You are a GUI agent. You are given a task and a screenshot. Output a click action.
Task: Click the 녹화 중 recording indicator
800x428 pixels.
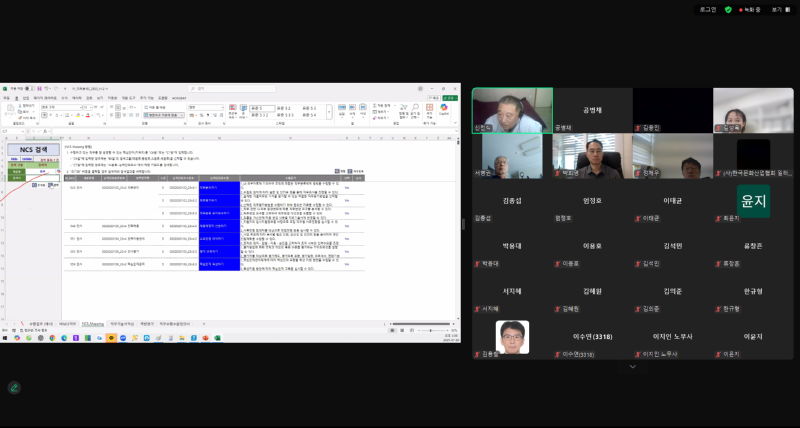tap(750, 9)
